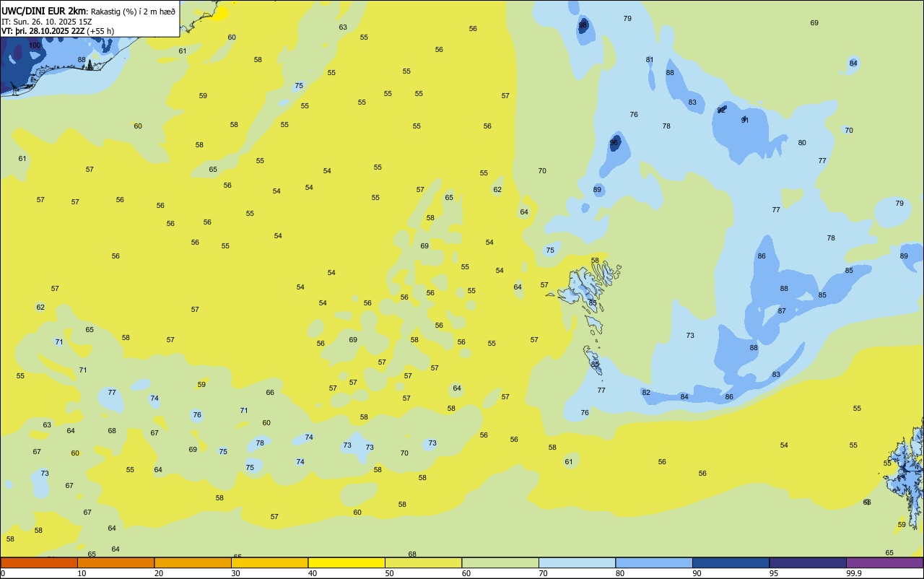
Task: Choose the 95–99.9 navy legend swatch
Action: (x=808, y=562)
